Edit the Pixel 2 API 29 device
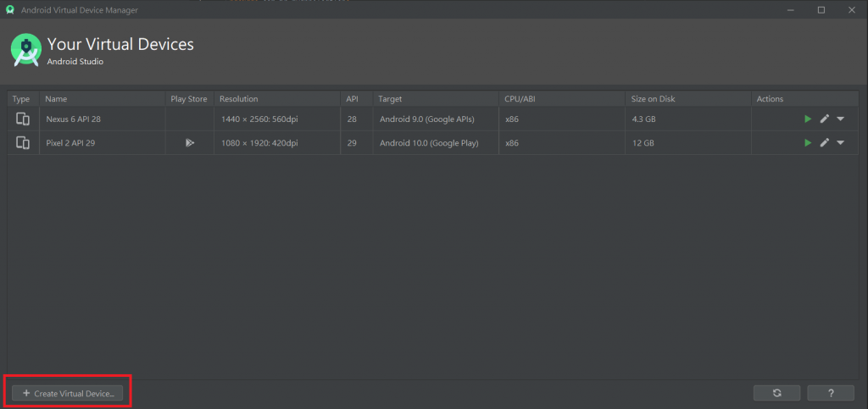The image size is (868, 409). click(x=824, y=142)
